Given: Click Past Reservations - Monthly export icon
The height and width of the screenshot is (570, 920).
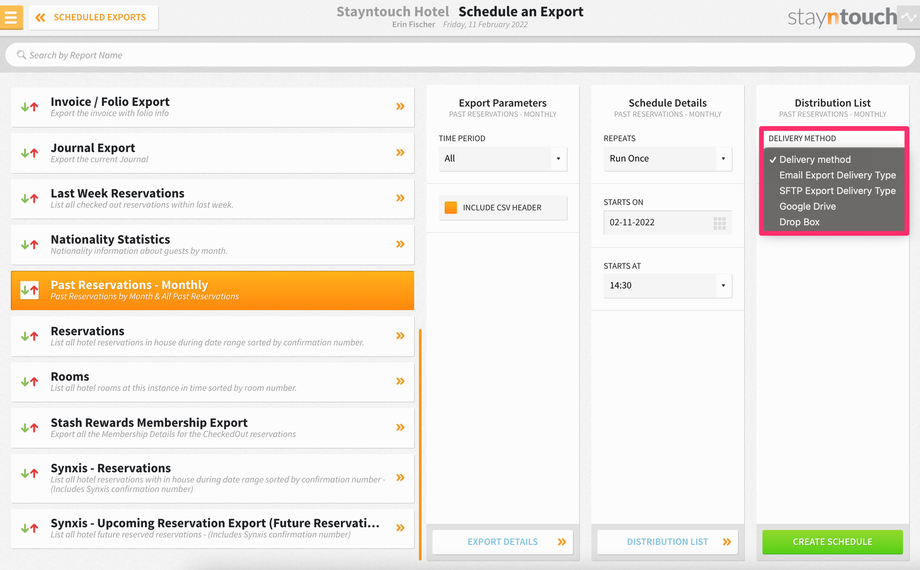Looking at the screenshot, I should tap(29, 290).
